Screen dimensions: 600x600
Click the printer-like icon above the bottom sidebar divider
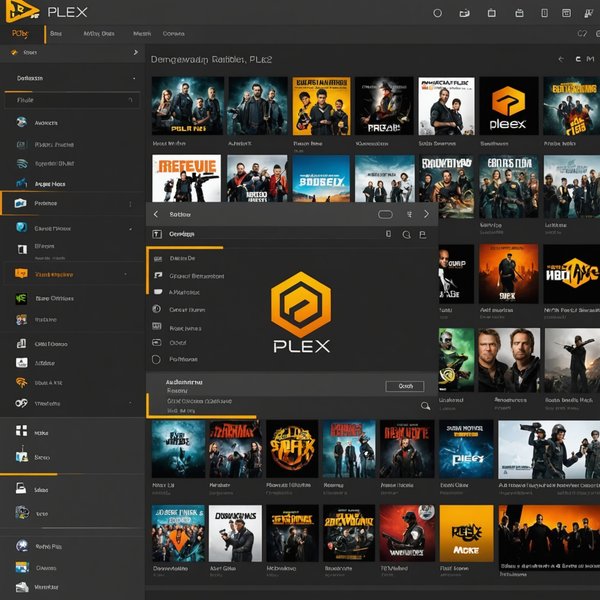[x=21, y=488]
